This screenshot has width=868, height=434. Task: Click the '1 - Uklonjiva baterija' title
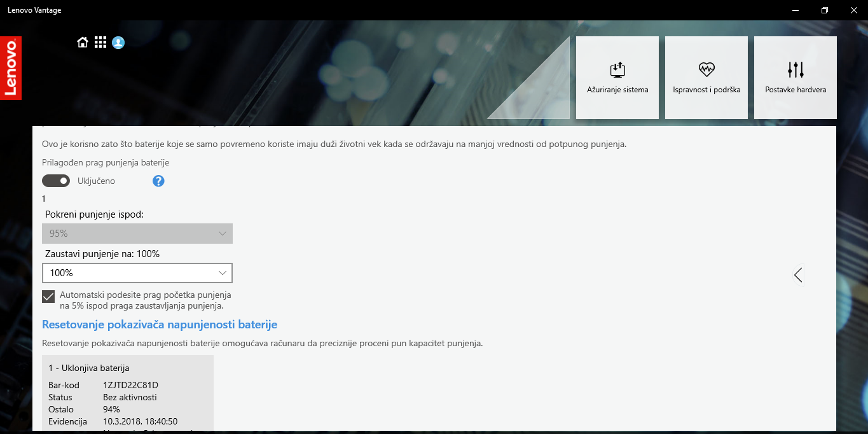[89, 368]
